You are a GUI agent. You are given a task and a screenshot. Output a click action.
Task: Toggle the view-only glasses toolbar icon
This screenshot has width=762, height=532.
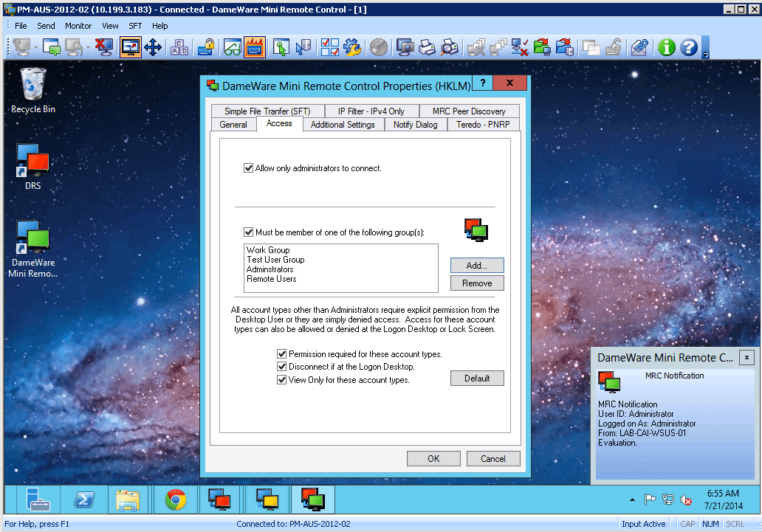coord(233,47)
